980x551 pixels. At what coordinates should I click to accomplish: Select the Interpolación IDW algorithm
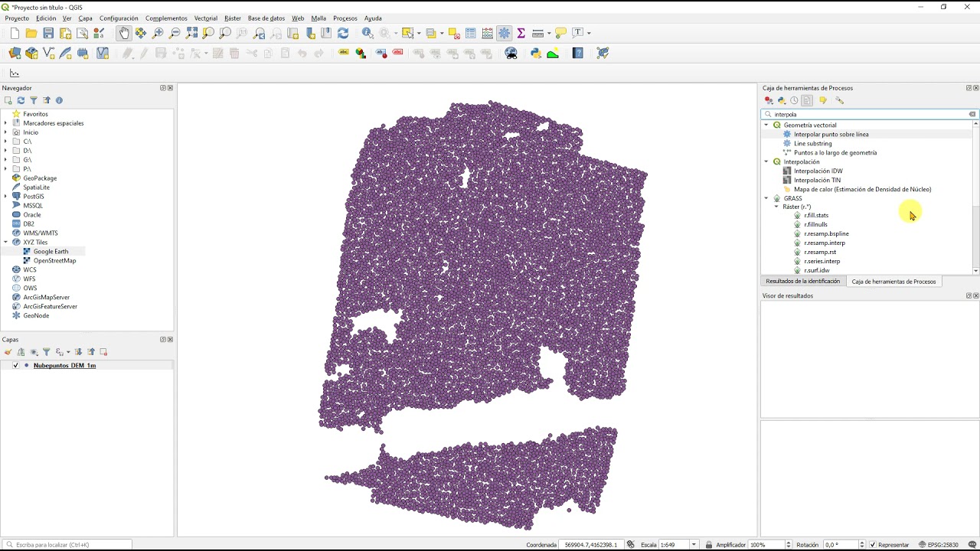(818, 171)
